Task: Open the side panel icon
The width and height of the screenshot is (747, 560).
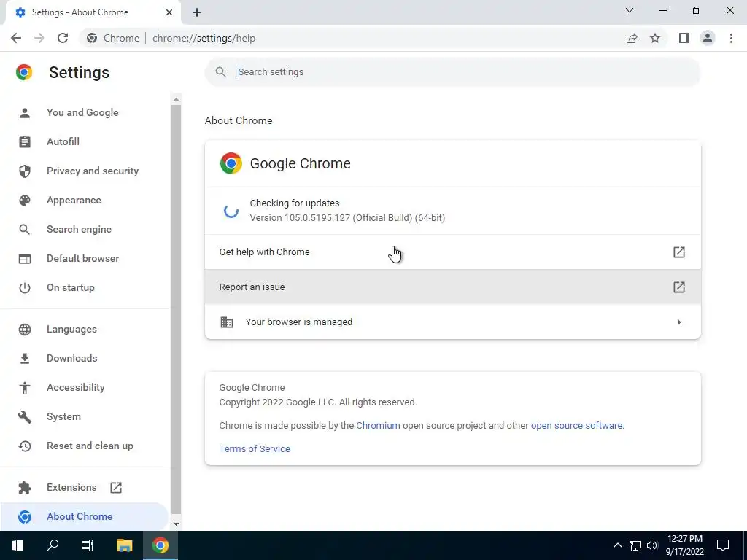Action: pyautogui.click(x=684, y=38)
